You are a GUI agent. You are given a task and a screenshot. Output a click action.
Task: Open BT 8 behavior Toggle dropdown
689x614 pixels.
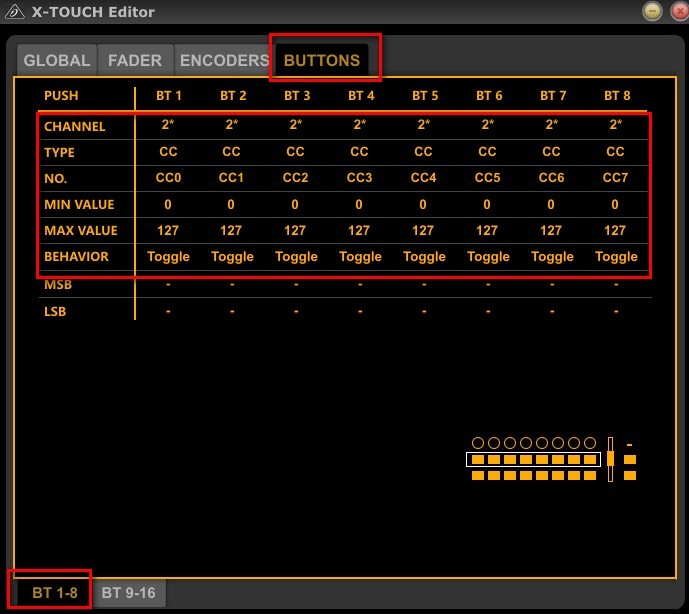[616, 257]
